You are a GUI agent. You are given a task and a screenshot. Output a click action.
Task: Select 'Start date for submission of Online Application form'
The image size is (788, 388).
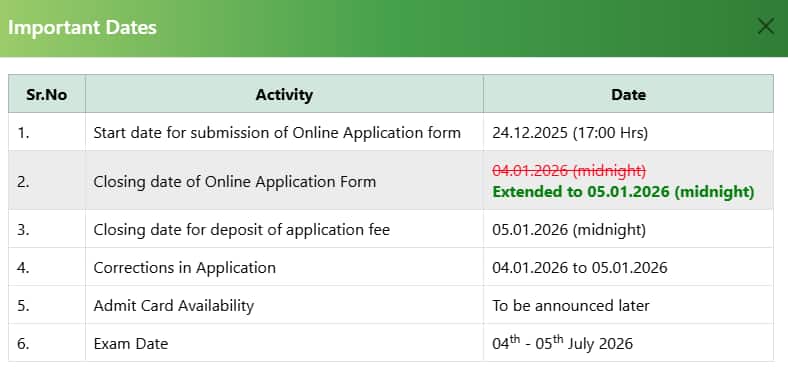(x=277, y=133)
